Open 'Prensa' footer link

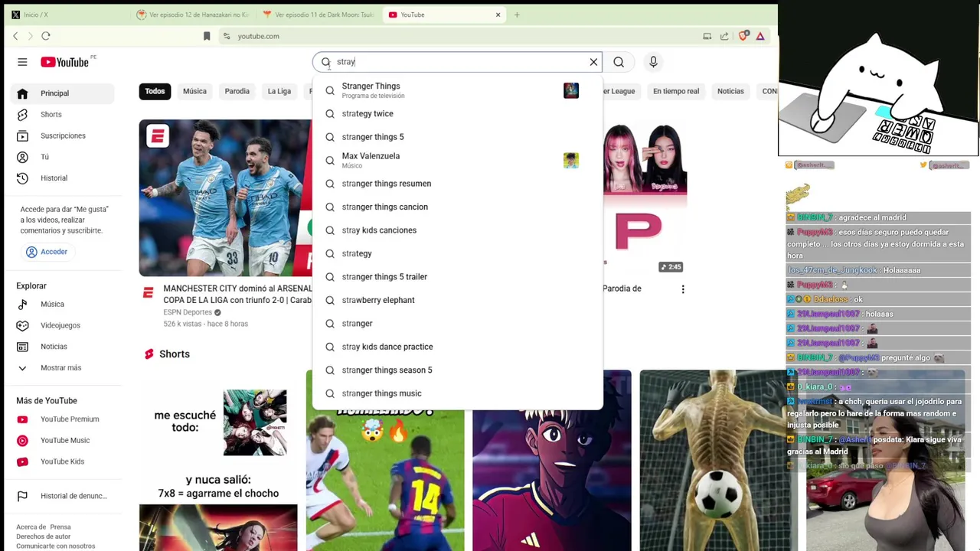[x=60, y=527]
